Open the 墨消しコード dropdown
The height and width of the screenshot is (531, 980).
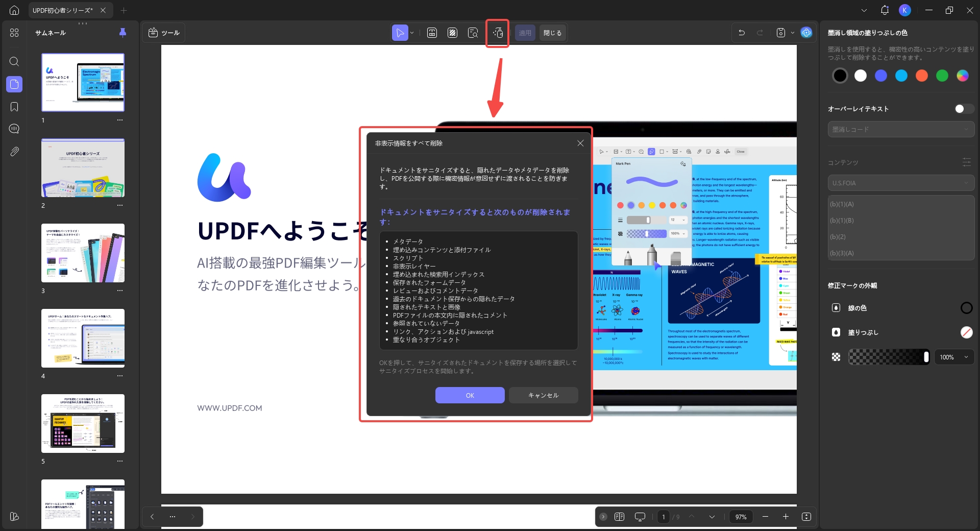tap(901, 129)
